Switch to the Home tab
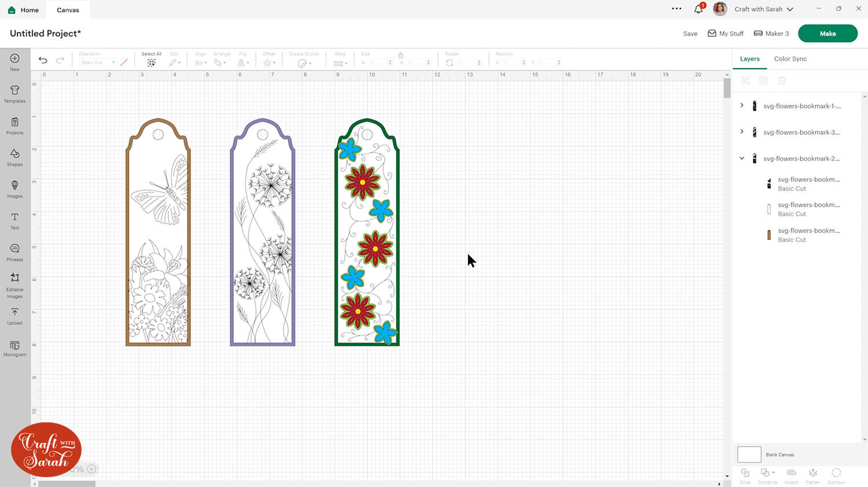Viewport: 868px width, 487px height. [x=23, y=10]
